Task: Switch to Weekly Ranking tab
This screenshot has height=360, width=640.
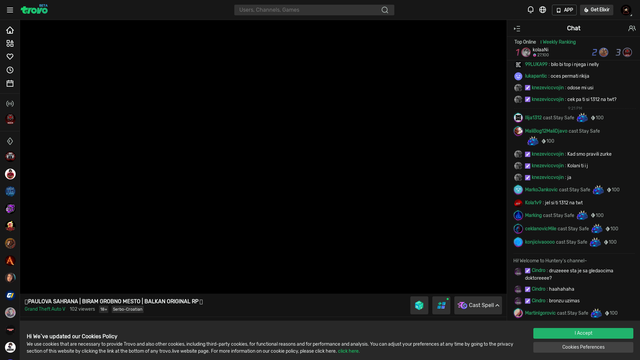Action: (x=559, y=42)
